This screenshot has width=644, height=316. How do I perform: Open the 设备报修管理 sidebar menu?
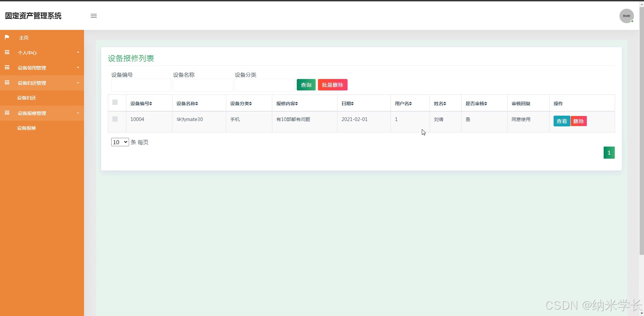pos(42,113)
